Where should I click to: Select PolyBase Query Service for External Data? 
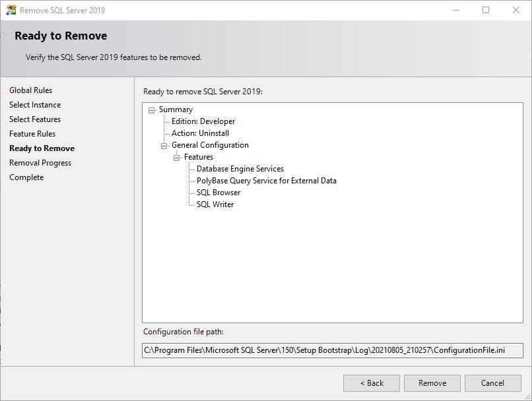[x=266, y=181]
